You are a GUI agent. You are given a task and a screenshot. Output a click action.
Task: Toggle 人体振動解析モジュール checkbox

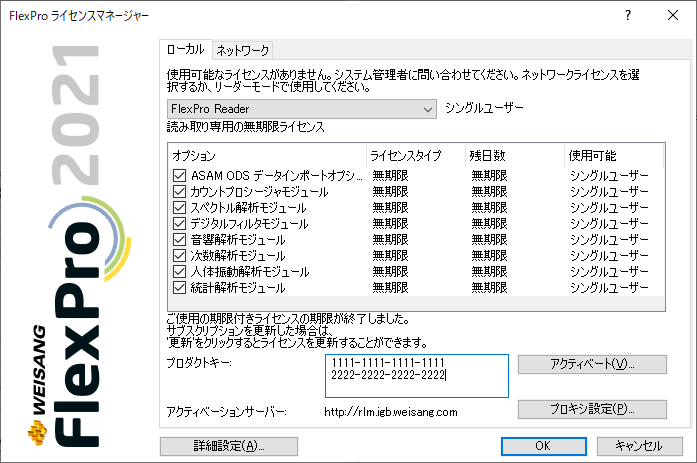coord(179,271)
